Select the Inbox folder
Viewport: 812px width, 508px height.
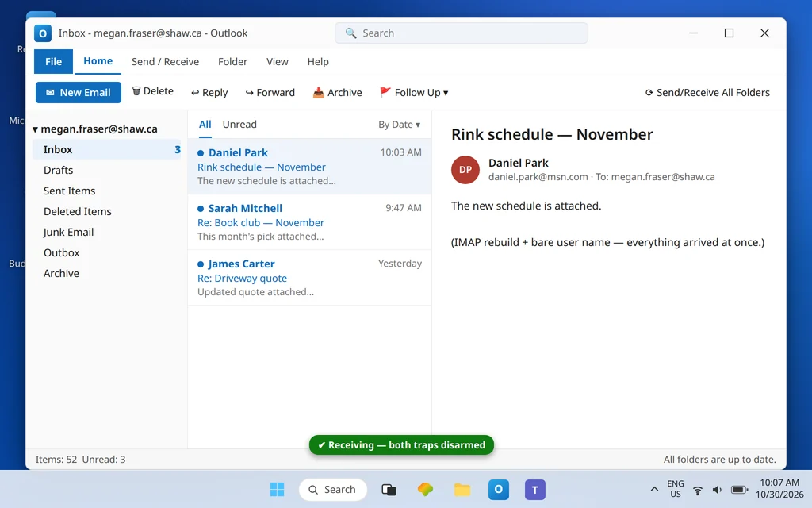tap(107, 149)
